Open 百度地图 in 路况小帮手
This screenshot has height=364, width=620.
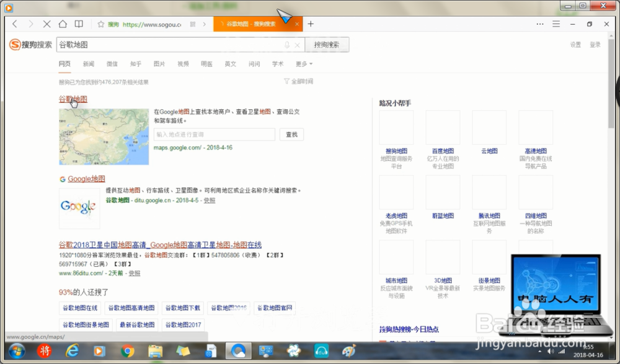pos(443,151)
